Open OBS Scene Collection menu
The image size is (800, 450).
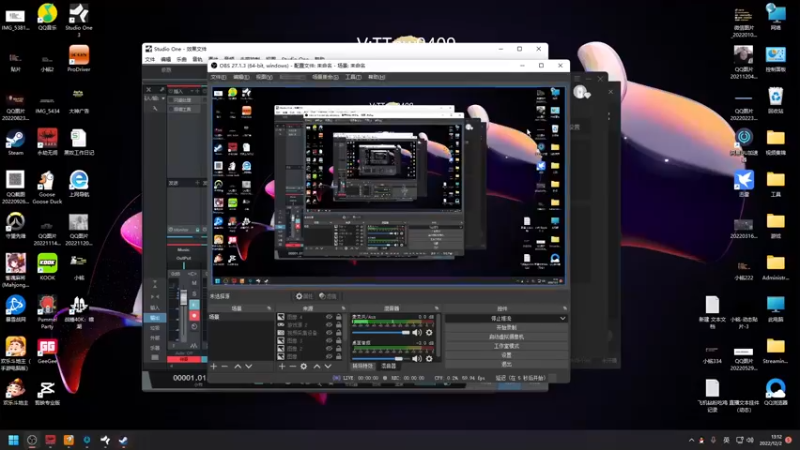325,77
